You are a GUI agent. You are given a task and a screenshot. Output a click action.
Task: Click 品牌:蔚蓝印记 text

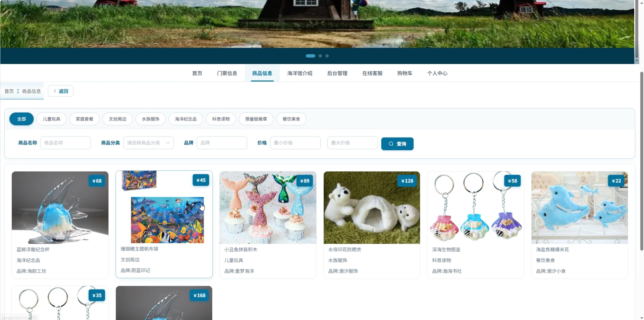click(x=135, y=270)
